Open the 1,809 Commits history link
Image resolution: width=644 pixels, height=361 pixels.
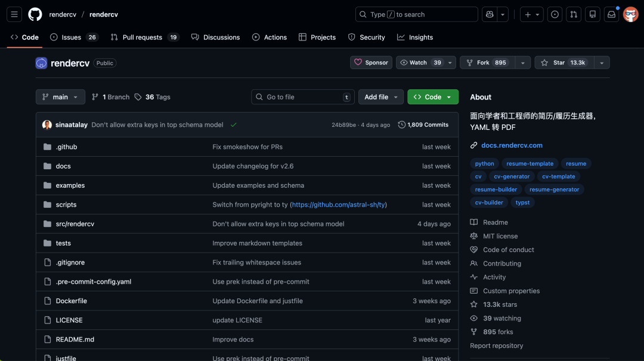[423, 125]
